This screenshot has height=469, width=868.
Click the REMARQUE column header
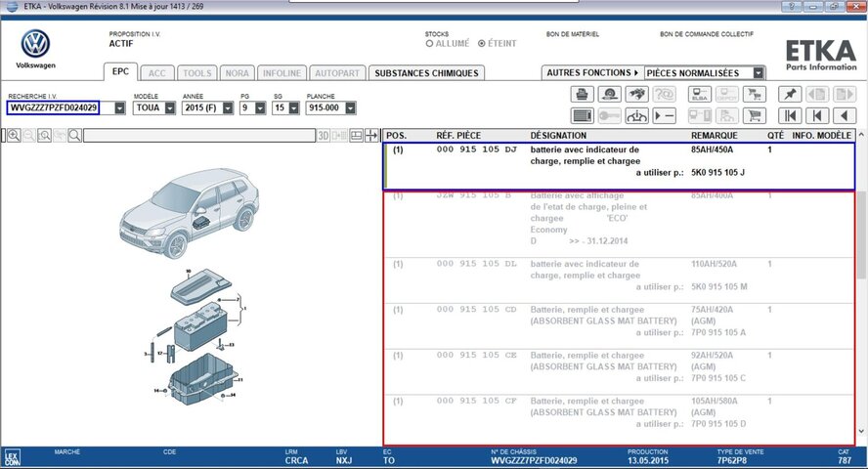pyautogui.click(x=715, y=136)
